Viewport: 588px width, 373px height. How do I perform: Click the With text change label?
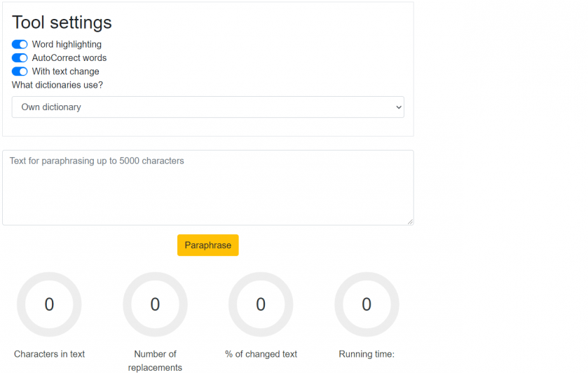pos(66,72)
